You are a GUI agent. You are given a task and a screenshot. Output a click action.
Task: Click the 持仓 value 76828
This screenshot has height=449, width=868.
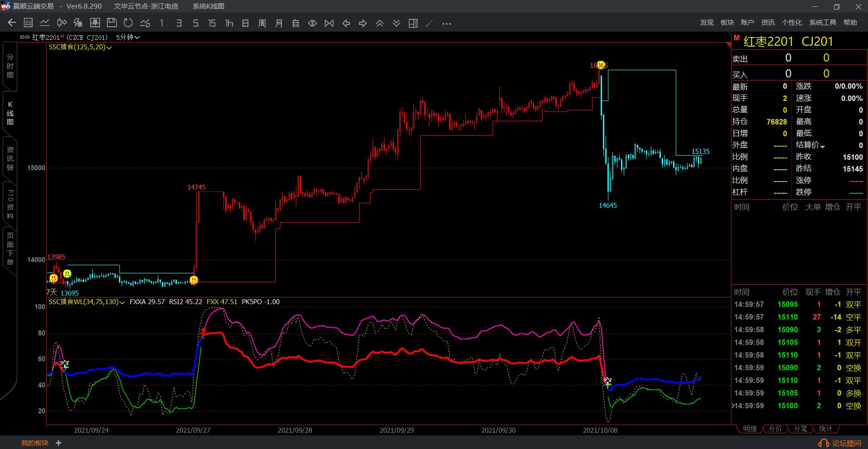777,122
